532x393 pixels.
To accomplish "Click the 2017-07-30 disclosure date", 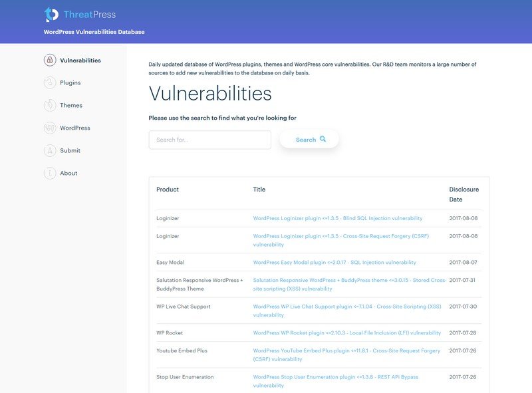I will [x=463, y=307].
